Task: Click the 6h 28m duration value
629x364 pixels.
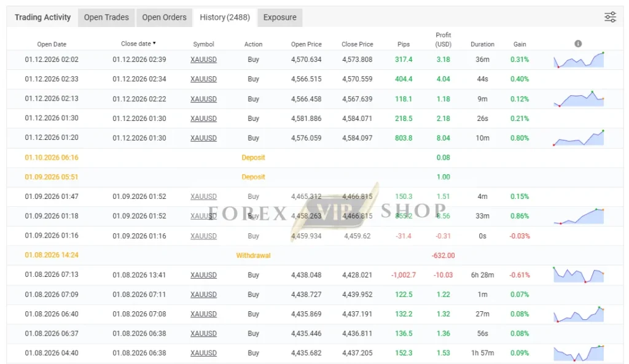Action: pos(483,275)
